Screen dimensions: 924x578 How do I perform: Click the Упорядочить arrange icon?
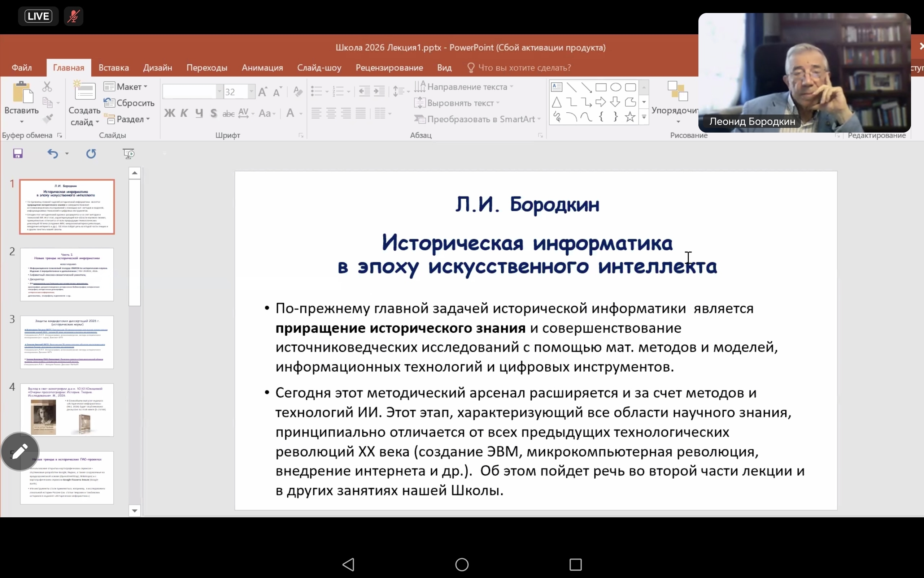(x=678, y=91)
